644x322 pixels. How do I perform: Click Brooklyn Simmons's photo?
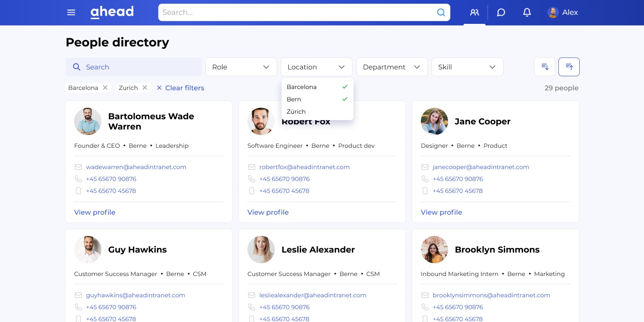(x=434, y=250)
